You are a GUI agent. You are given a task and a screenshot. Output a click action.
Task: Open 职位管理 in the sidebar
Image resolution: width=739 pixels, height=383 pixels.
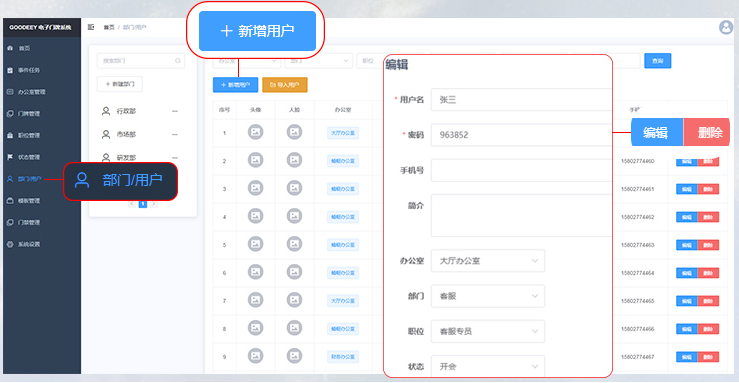(29, 135)
